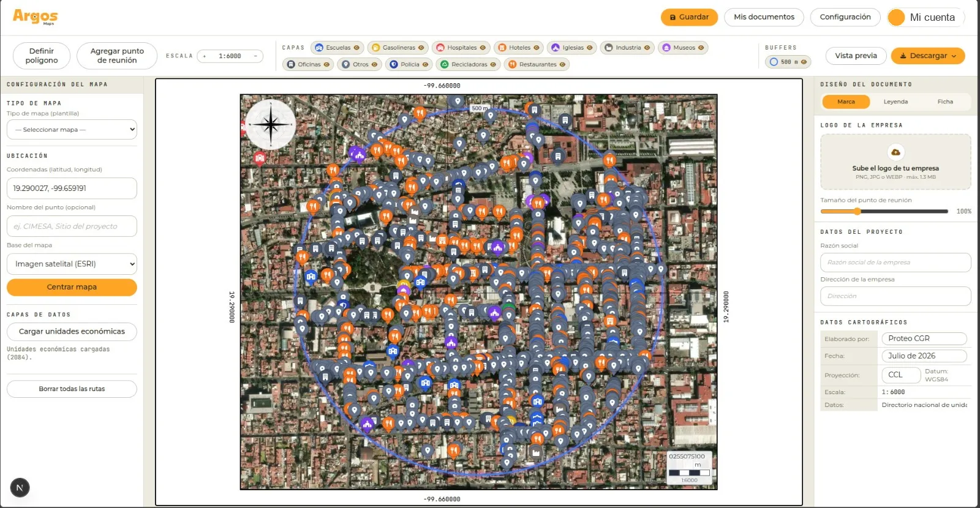Click the Industria layer icon
The image size is (980, 508).
(608, 48)
